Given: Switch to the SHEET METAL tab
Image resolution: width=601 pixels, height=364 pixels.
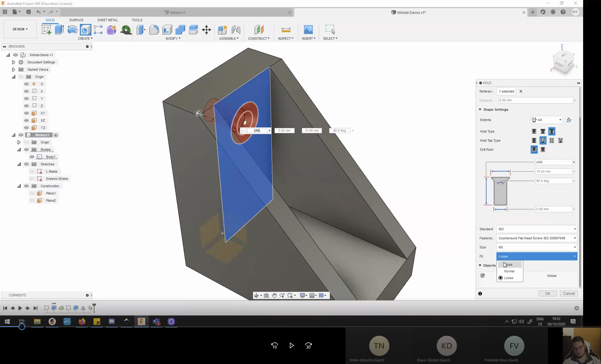Looking at the screenshot, I should click(x=108, y=20).
